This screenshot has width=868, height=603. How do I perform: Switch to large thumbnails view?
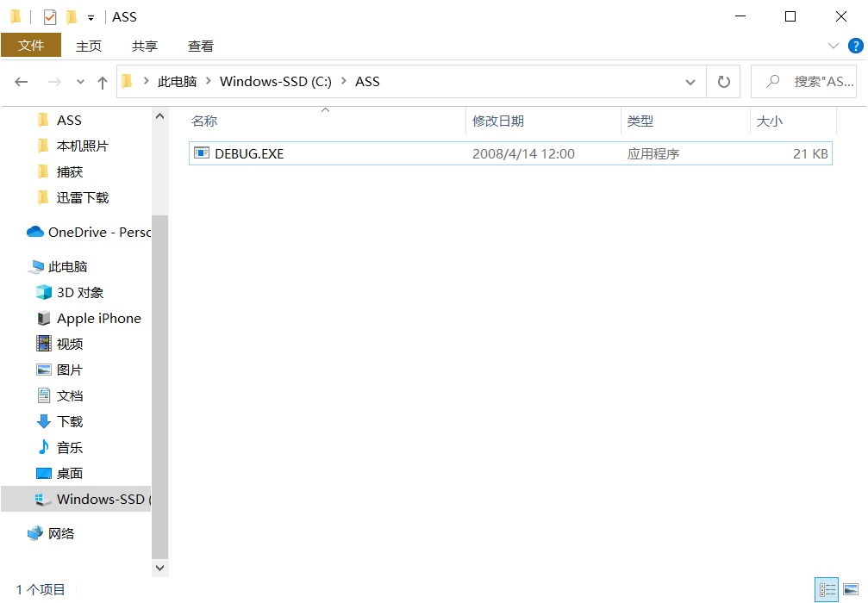852,590
